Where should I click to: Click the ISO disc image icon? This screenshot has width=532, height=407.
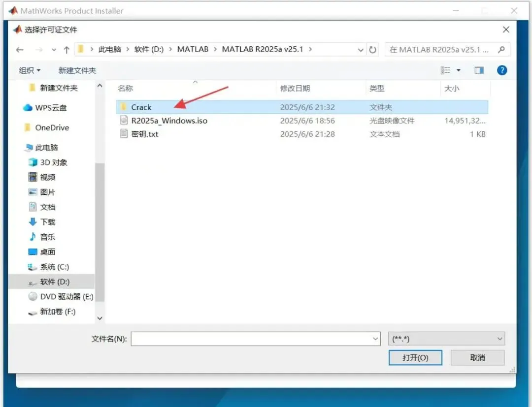[124, 120]
